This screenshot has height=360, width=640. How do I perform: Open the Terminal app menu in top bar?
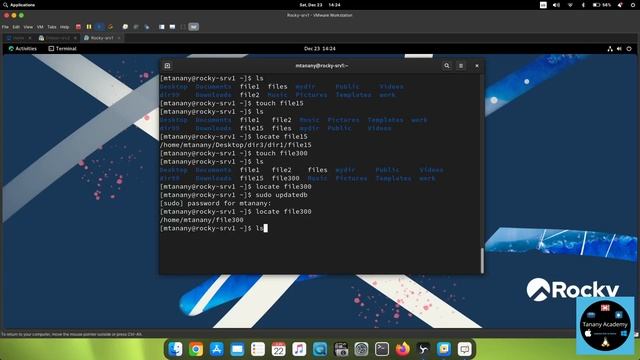(x=62, y=49)
